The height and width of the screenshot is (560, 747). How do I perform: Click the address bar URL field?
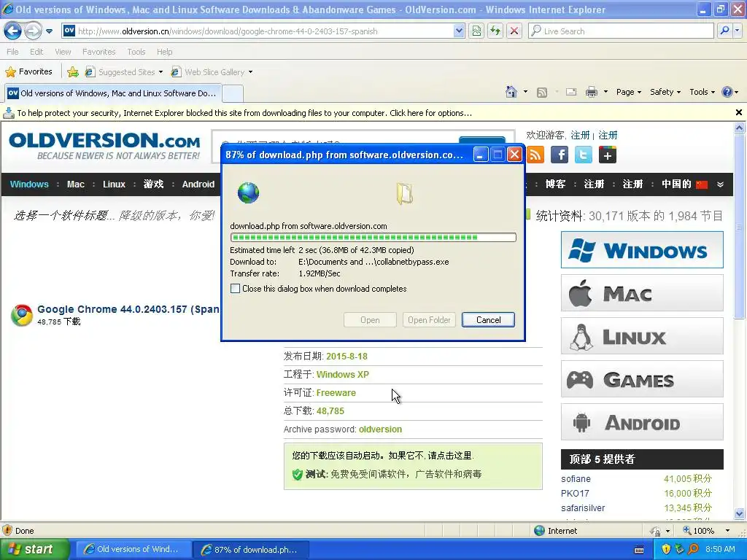[x=258, y=31]
